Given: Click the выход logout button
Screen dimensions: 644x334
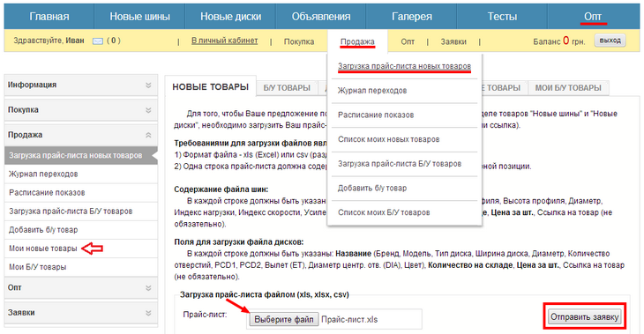Looking at the screenshot, I should (x=610, y=41).
